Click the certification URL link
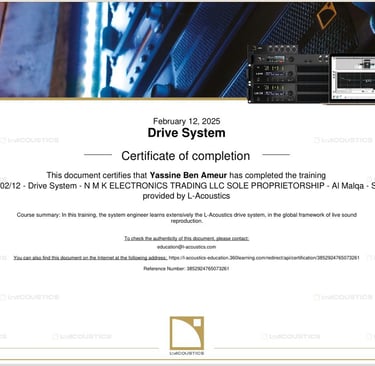This screenshot has width=375, height=366. (x=264, y=258)
